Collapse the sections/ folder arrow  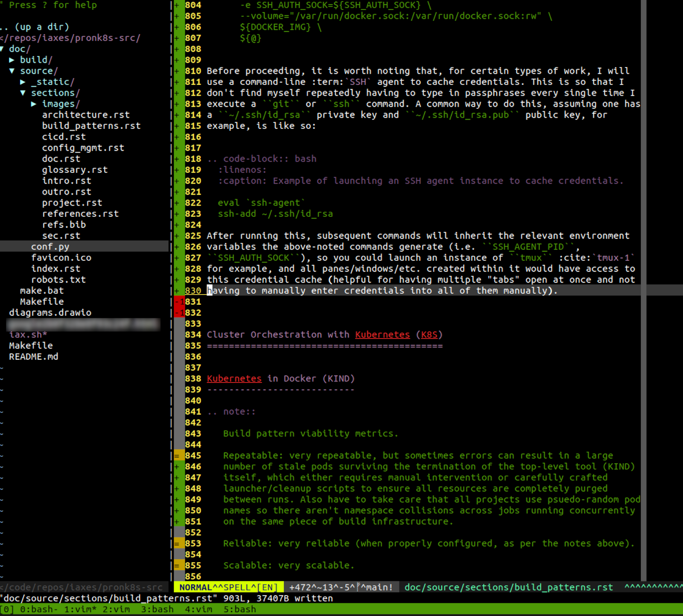[23, 93]
